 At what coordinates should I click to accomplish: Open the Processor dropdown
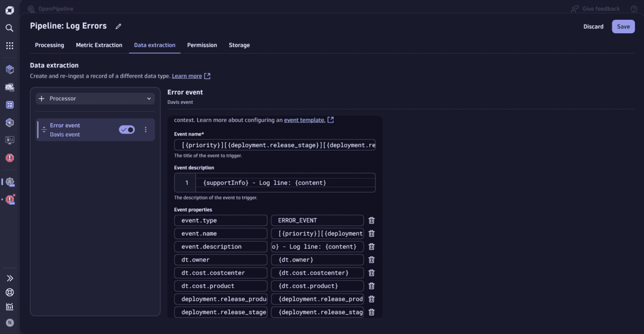pos(95,99)
